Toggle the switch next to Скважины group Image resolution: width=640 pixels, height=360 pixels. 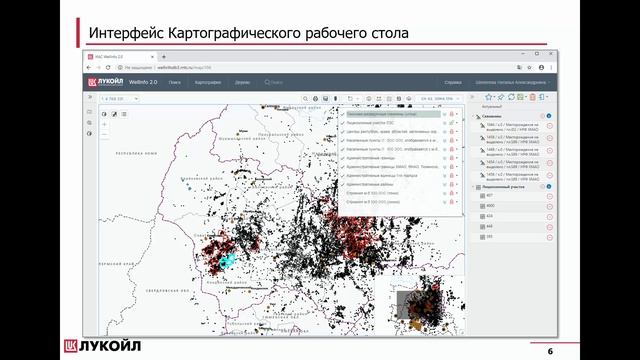click(542, 116)
